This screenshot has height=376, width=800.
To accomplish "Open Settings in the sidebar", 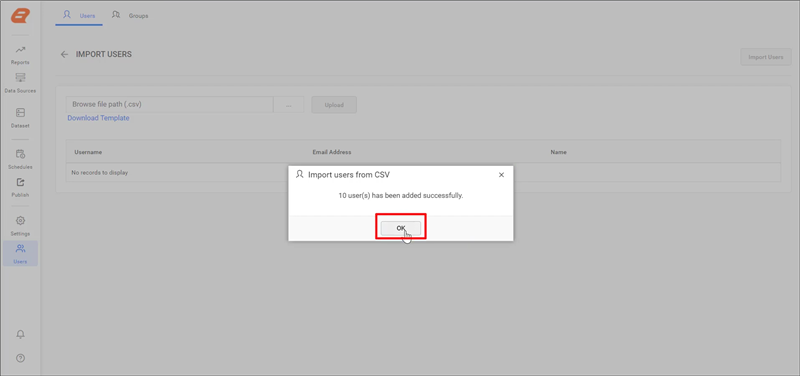I will tap(20, 226).
